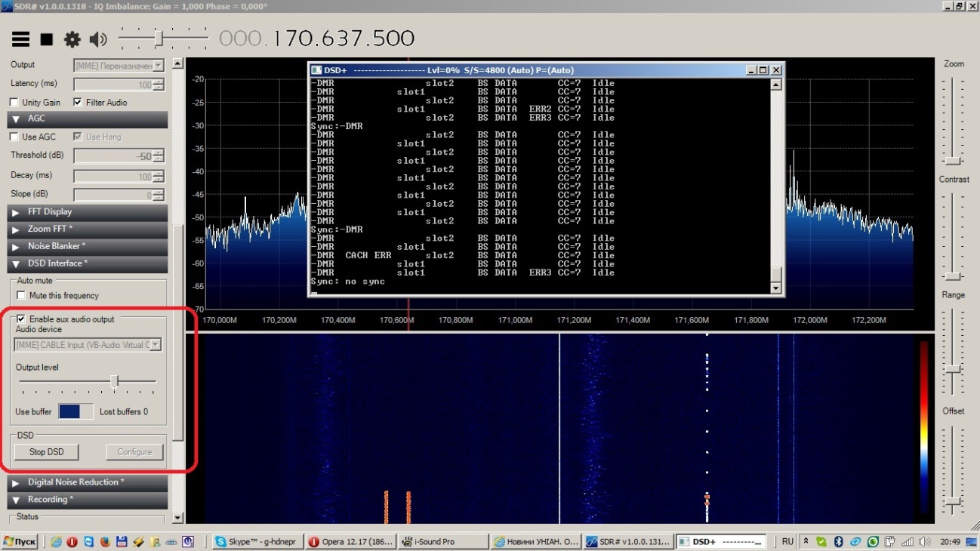Viewport: 980px width, 551px height.
Task: Tick the Use AGC checkbox
Action: pyautogui.click(x=14, y=137)
